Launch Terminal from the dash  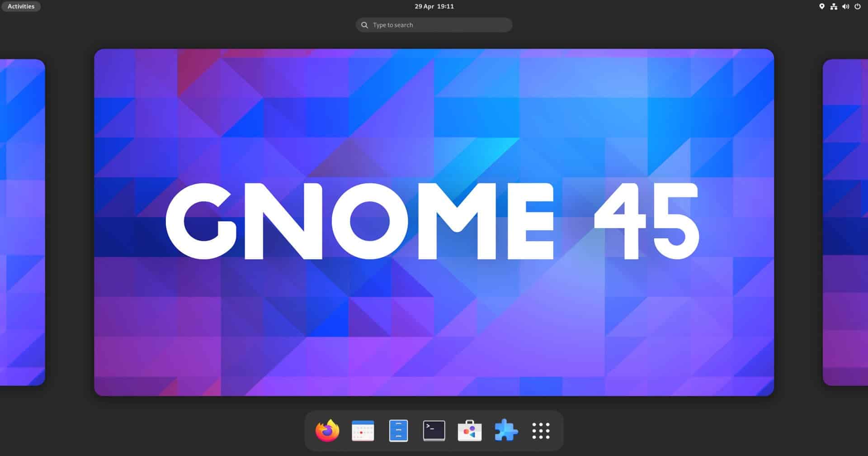tap(434, 431)
